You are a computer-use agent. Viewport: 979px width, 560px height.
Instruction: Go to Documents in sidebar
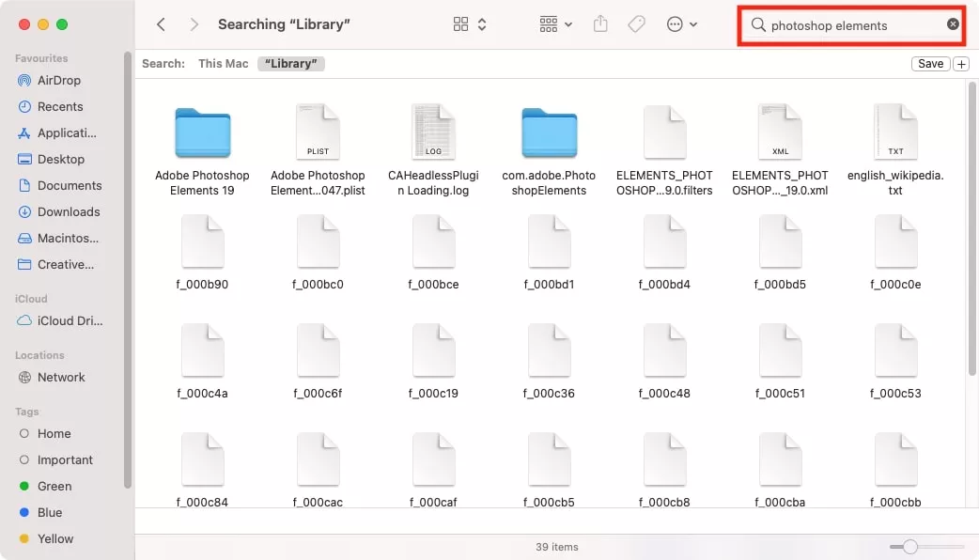(x=69, y=186)
